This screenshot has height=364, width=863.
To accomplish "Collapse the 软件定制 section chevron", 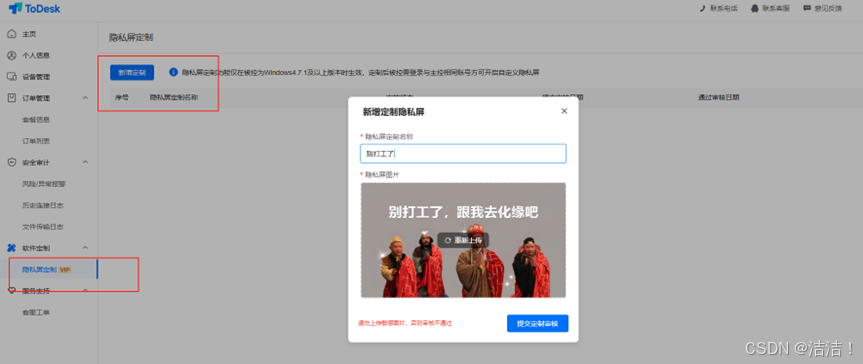I will pyautogui.click(x=85, y=248).
